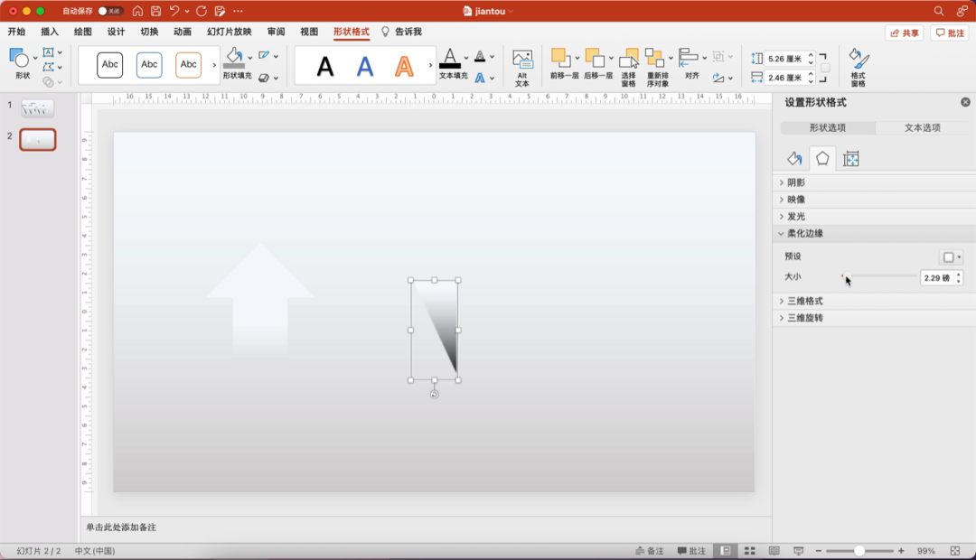Open the Text Fill dropdown arrow

point(466,58)
